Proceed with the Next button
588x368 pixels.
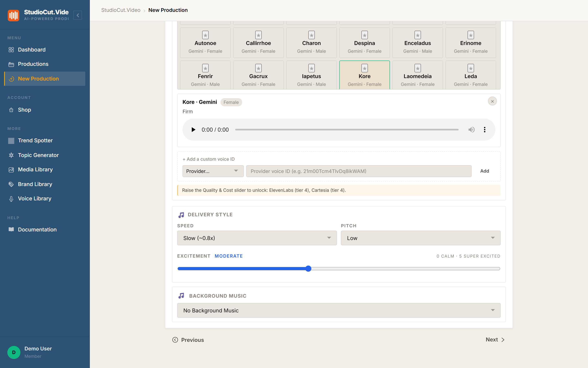(x=495, y=340)
